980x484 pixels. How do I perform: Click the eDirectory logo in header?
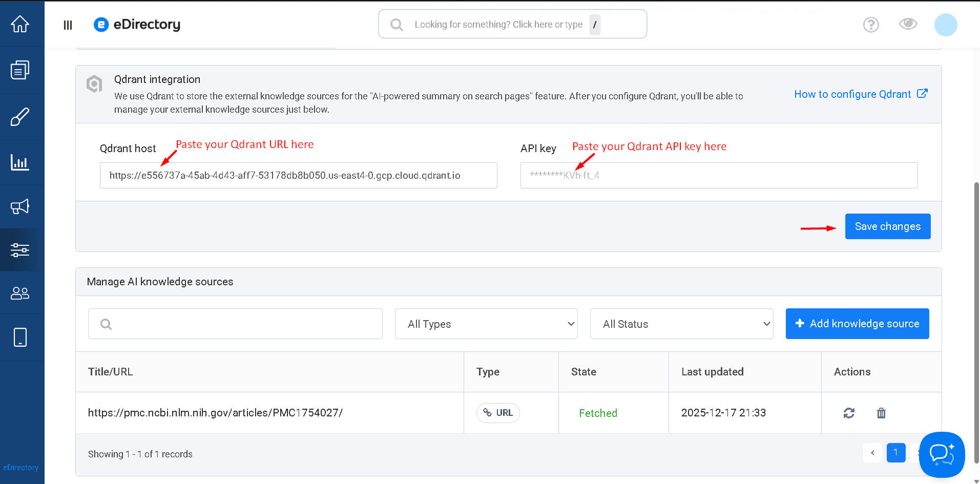coord(137,25)
